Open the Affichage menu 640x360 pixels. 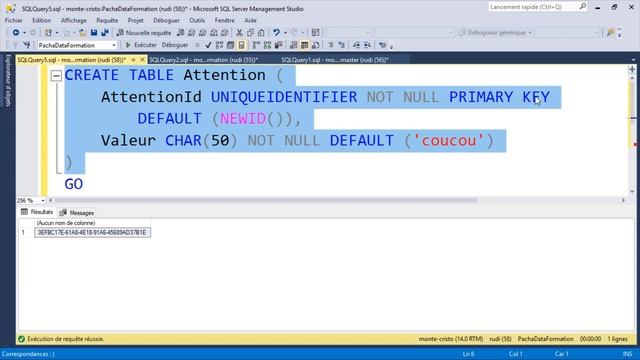[73, 20]
